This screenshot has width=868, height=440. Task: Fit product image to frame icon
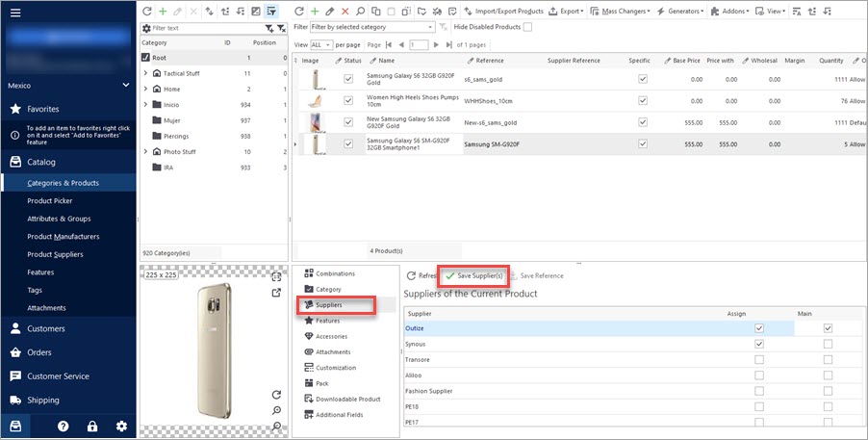tap(276, 277)
